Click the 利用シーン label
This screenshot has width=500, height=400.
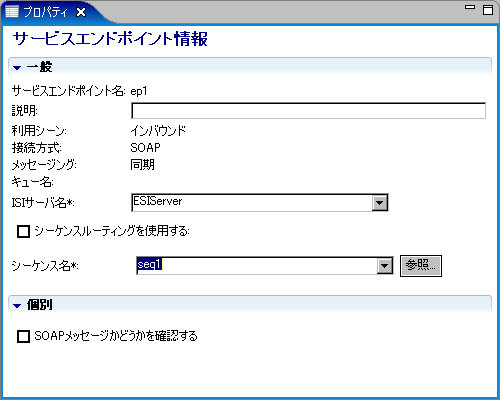pyautogui.click(x=39, y=130)
